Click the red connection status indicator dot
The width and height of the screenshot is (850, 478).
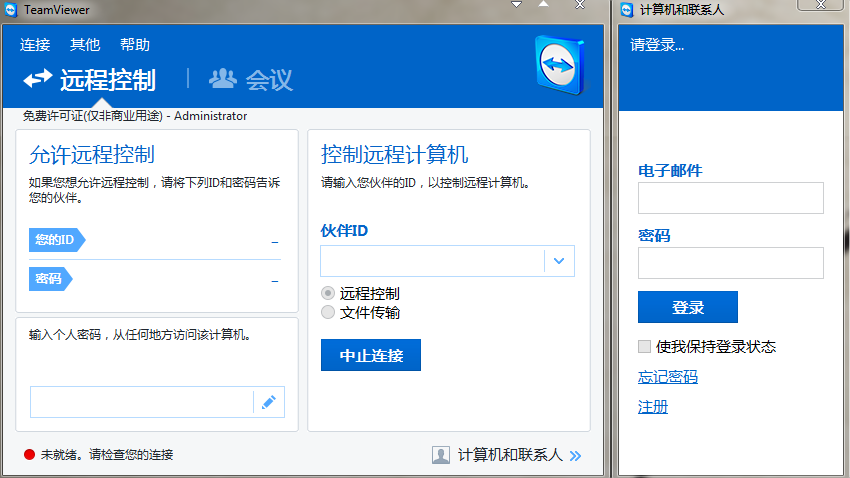(29, 455)
